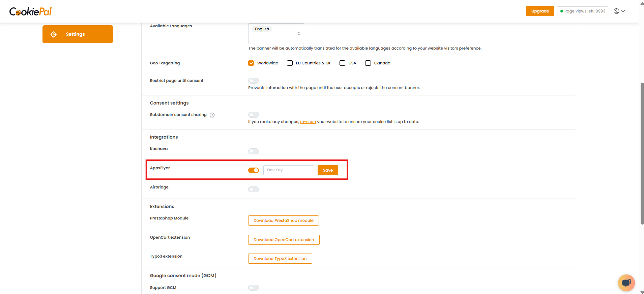Click the CookiePal logo
Viewport: 644px width, 294px height.
click(x=30, y=11)
